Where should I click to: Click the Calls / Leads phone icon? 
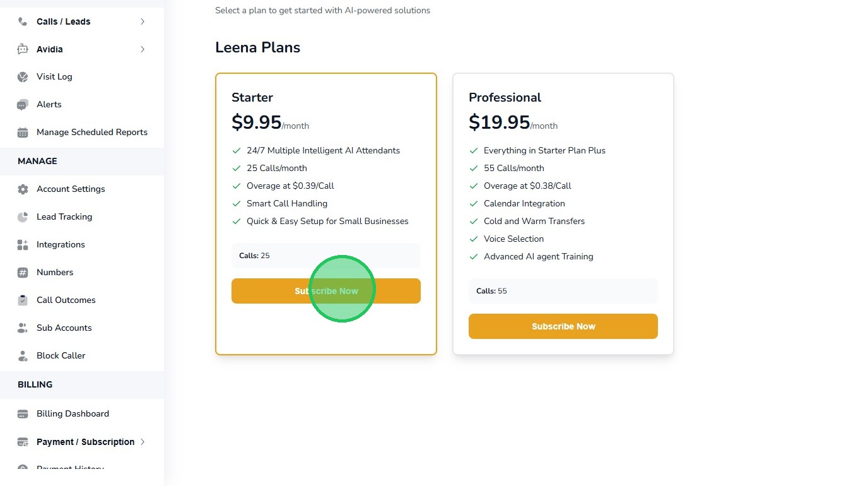(23, 21)
